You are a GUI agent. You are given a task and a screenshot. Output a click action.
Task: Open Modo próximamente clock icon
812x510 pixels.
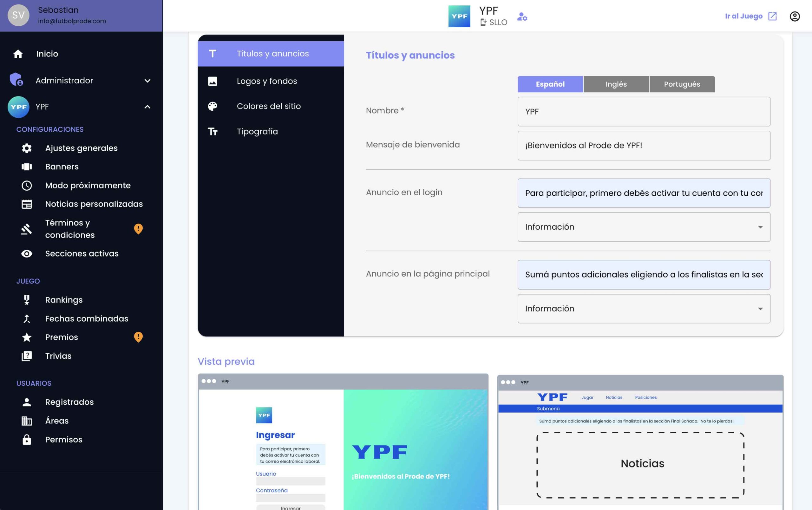pos(27,186)
